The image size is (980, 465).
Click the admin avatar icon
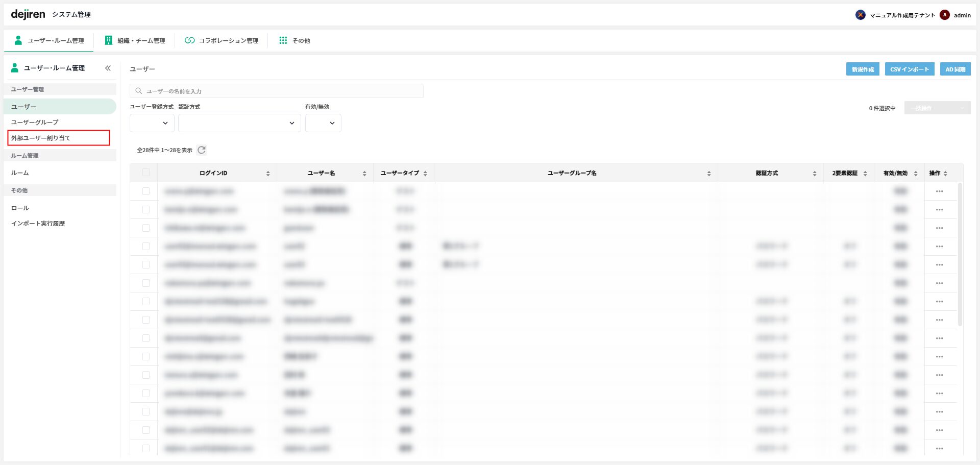pyautogui.click(x=945, y=15)
